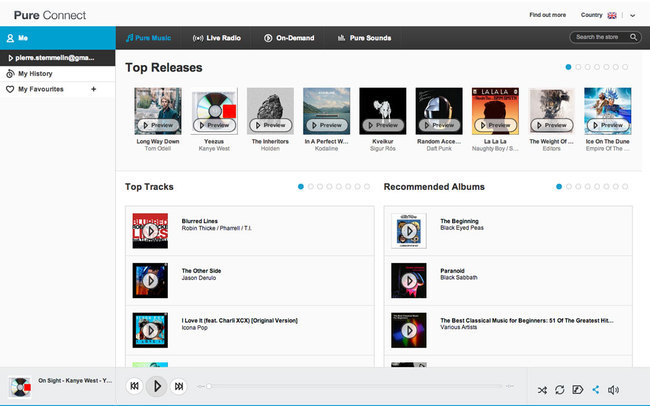This screenshot has height=406, width=650.
Task: Click the shuffle icon in the player bar
Action: (542, 390)
